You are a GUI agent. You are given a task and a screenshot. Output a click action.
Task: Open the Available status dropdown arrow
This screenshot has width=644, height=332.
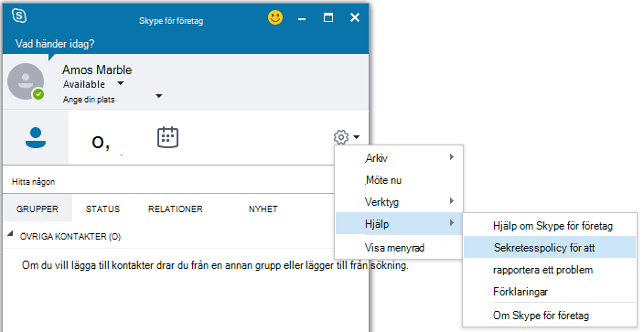point(121,83)
